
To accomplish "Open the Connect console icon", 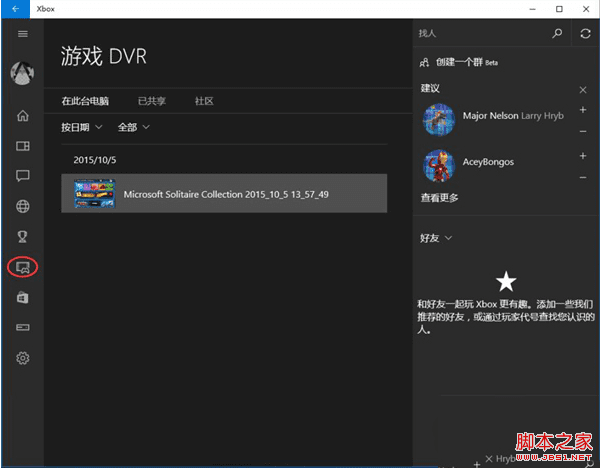I will point(23,327).
